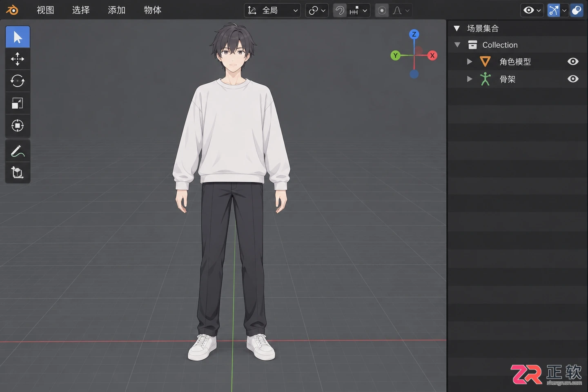
Task: Open the 视图 menu
Action: 45,10
